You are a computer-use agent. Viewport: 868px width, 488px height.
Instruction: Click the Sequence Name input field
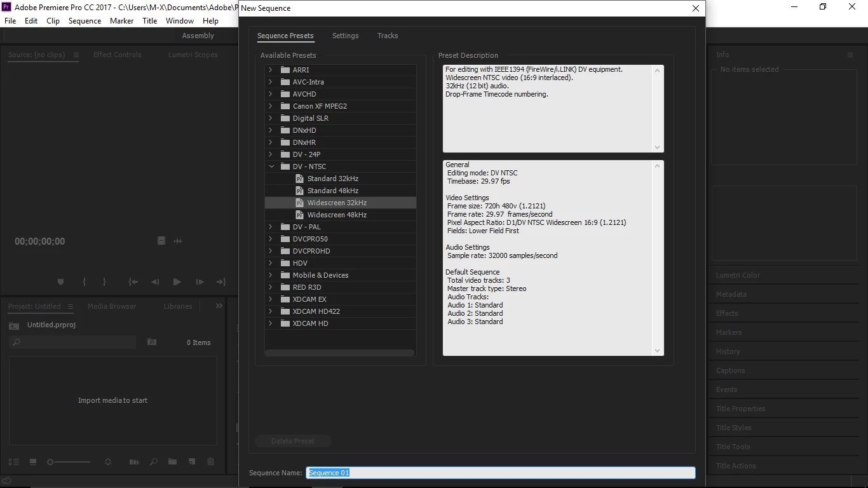[x=501, y=473]
